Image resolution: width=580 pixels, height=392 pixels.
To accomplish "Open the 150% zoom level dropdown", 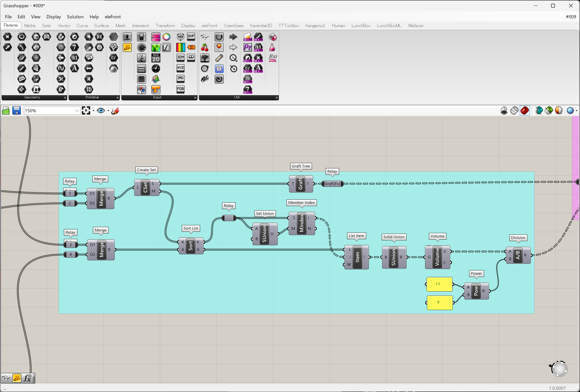I will (x=77, y=111).
